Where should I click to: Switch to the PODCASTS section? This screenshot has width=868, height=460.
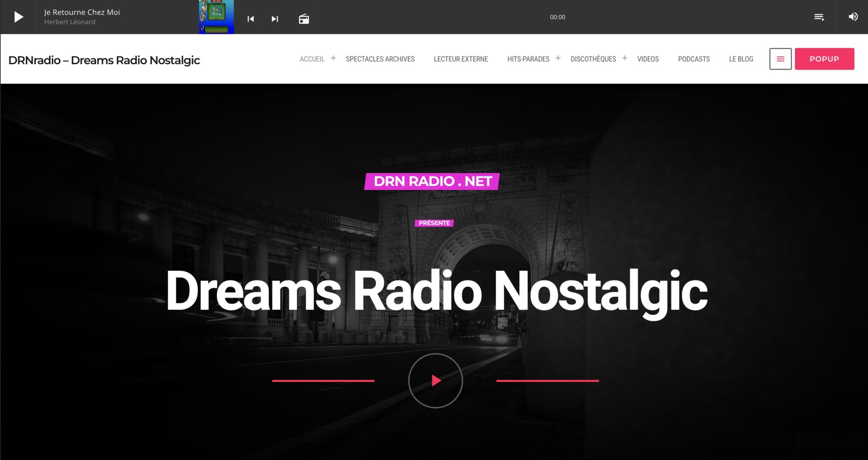693,59
